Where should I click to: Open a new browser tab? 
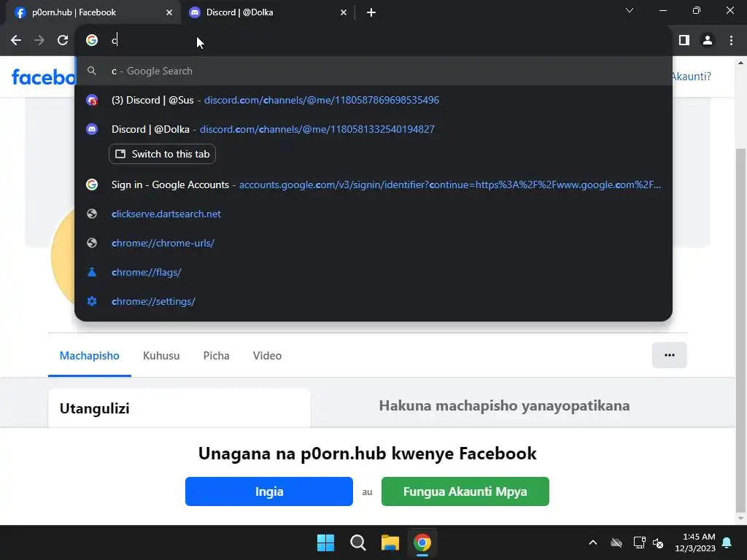click(x=371, y=12)
